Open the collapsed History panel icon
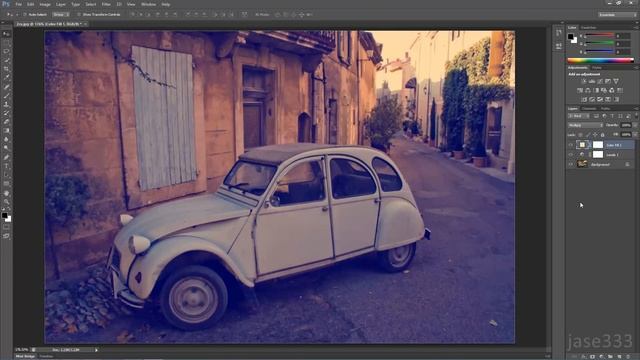The width and height of the screenshot is (640, 360). point(558,33)
